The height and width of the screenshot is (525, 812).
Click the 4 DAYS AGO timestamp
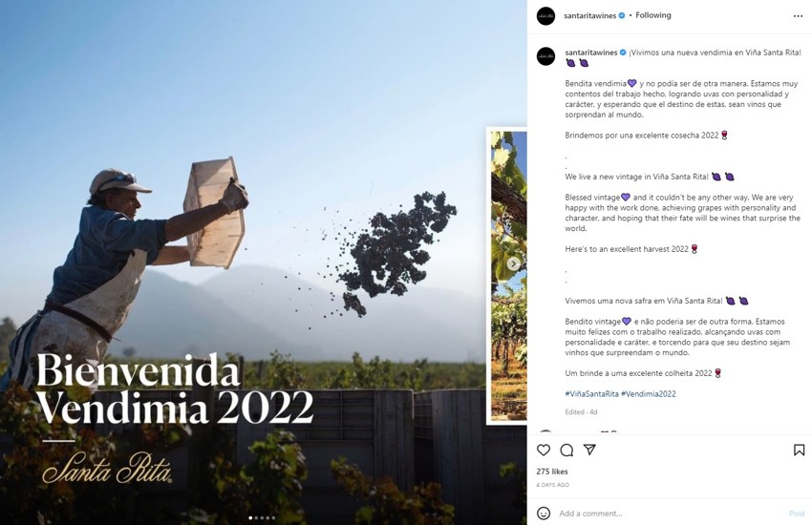pos(554,485)
